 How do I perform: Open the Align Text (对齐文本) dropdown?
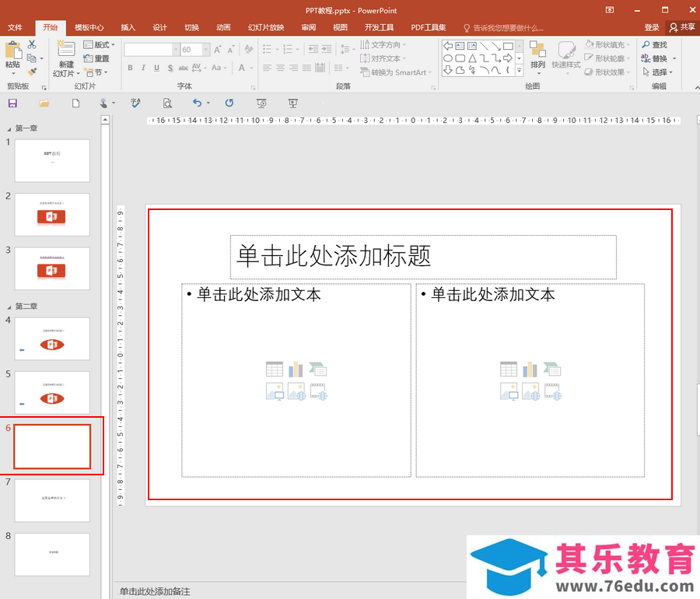pos(383,58)
